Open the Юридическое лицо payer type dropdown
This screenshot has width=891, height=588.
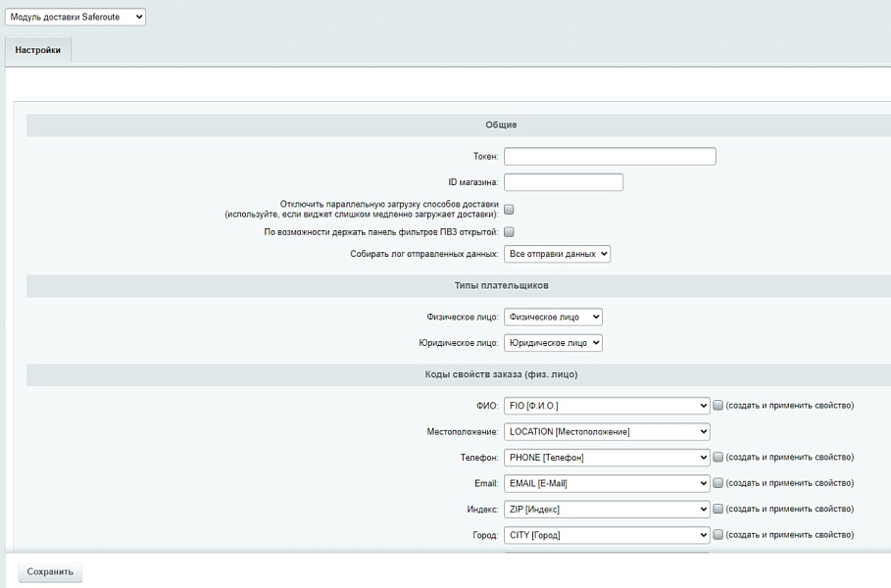[x=553, y=343]
